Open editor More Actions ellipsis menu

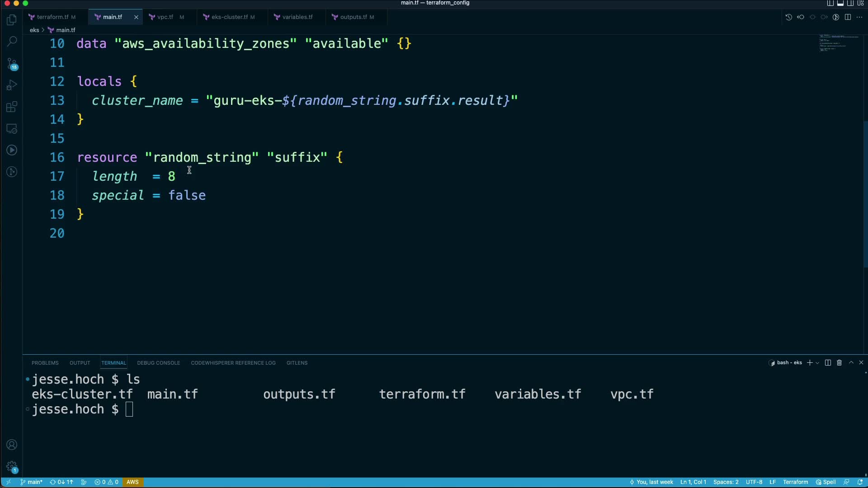tap(859, 17)
